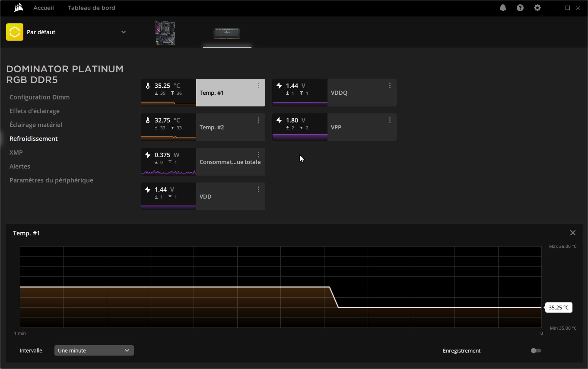
Task: Click the Temp. #1 graph panel title
Action: 26,233
